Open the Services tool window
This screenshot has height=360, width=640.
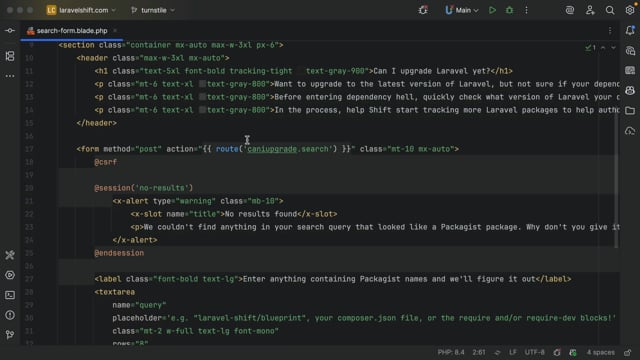10,275
